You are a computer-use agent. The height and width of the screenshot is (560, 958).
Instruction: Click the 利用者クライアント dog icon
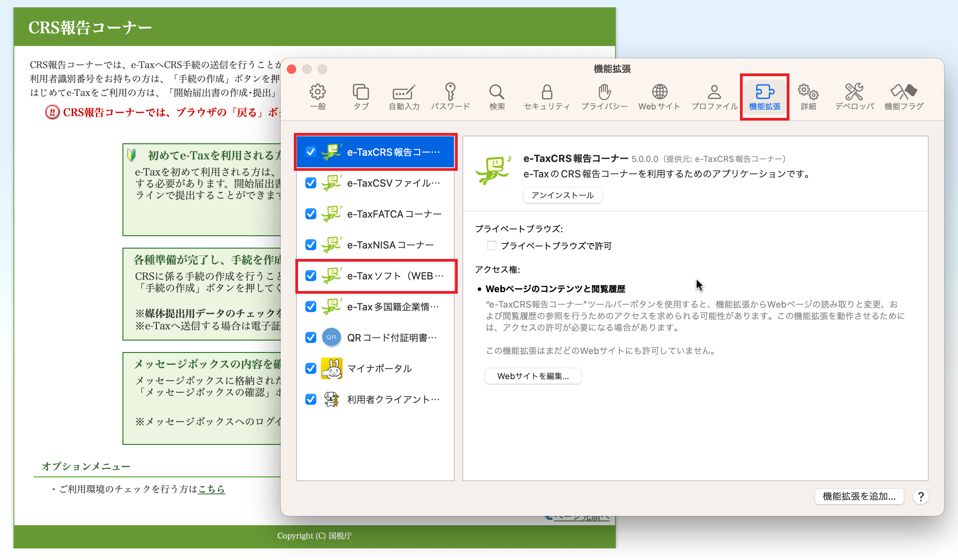point(332,399)
